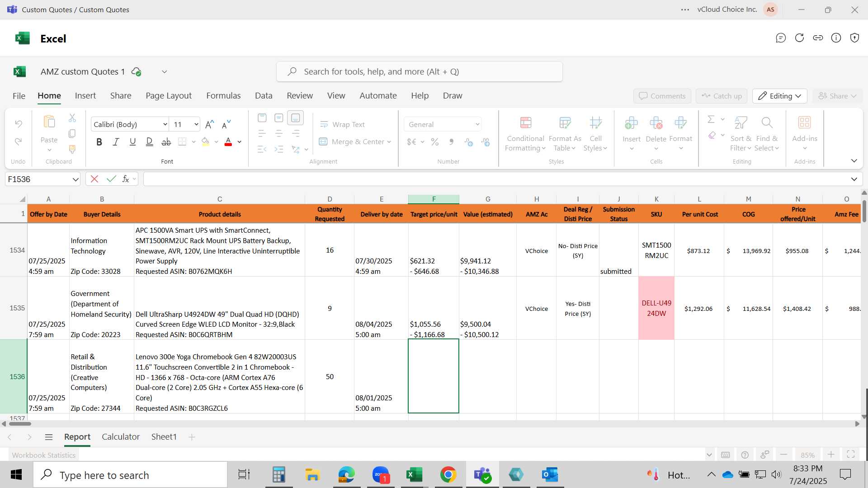
Task: Open the font size 11 dropdown
Action: click(196, 124)
